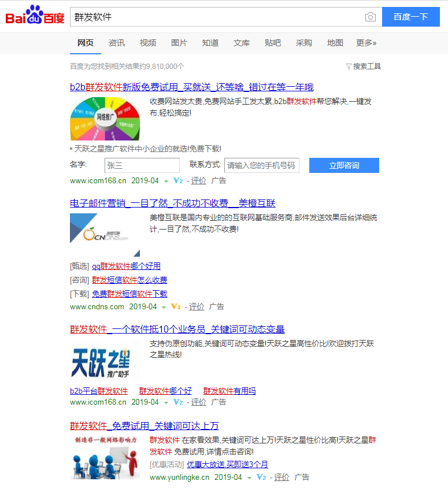
Task: Focus the search box containing 群发软件
Action: pyautogui.click(x=216, y=17)
